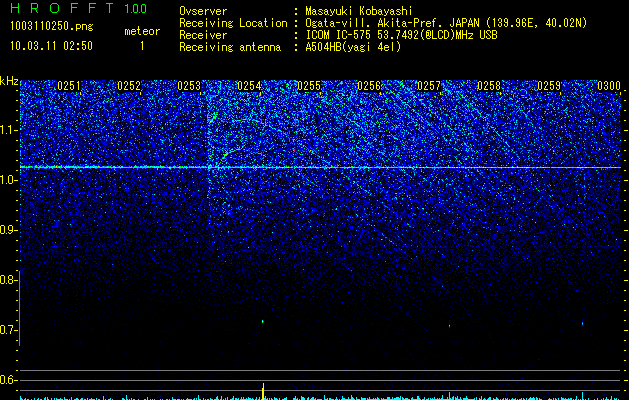
Task: Click the 0.9 kHz axis label
Action: click(x=8, y=230)
